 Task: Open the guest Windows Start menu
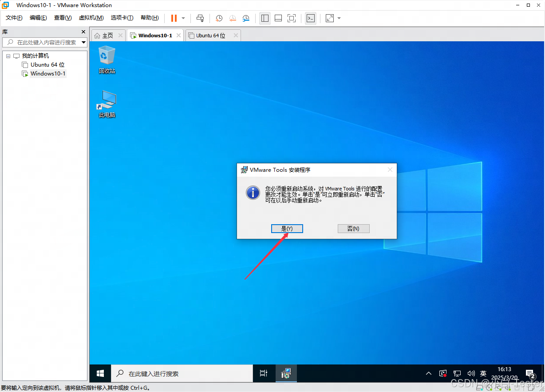[x=100, y=373]
